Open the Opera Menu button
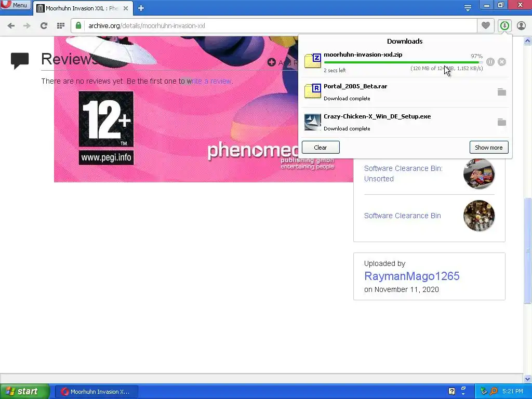Screen dimensions: 532x399 point(15,5)
